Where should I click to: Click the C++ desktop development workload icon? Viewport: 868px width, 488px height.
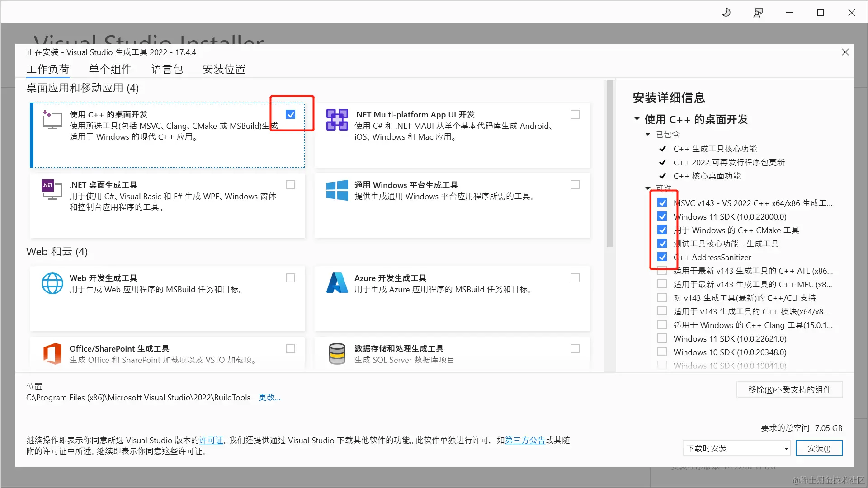pyautogui.click(x=52, y=120)
